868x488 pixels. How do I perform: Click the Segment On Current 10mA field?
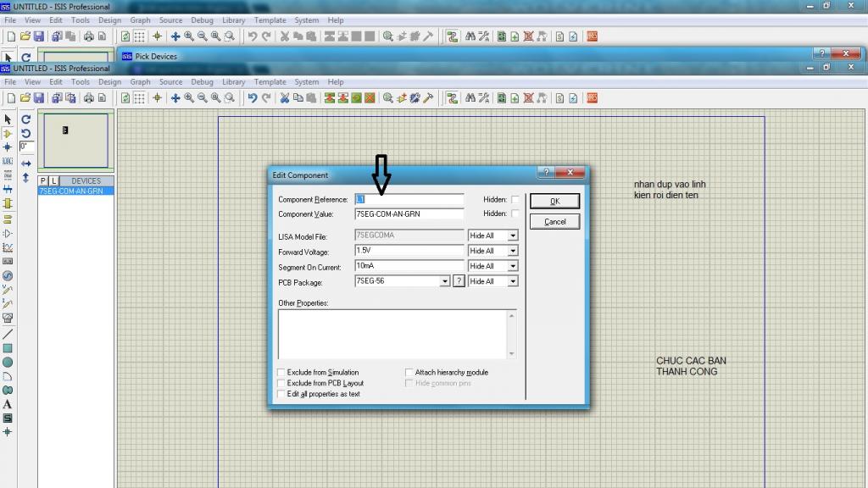point(409,266)
